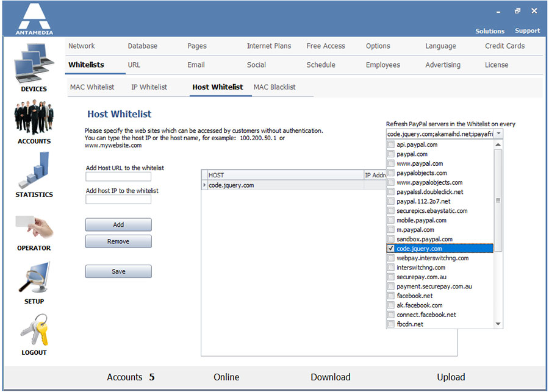Screen dimensions: 549x392
Task: Click the HOST column header
Action: tap(285, 175)
